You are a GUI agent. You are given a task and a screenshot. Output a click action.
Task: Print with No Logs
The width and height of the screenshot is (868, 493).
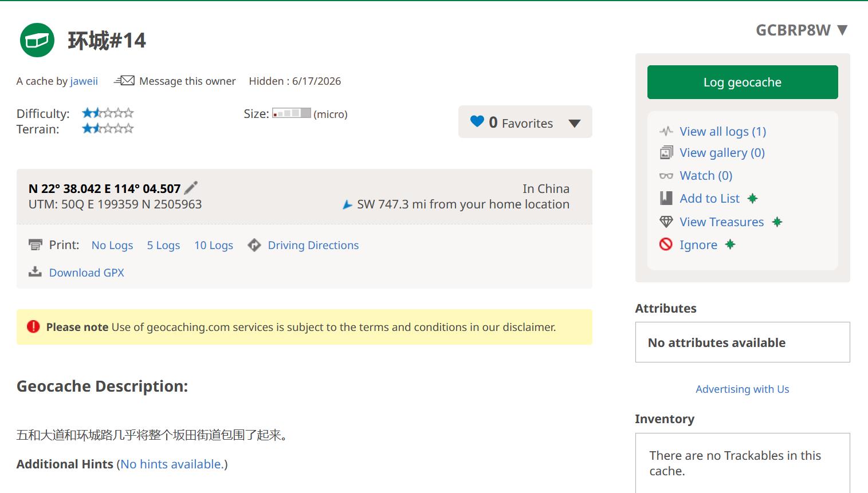(112, 245)
